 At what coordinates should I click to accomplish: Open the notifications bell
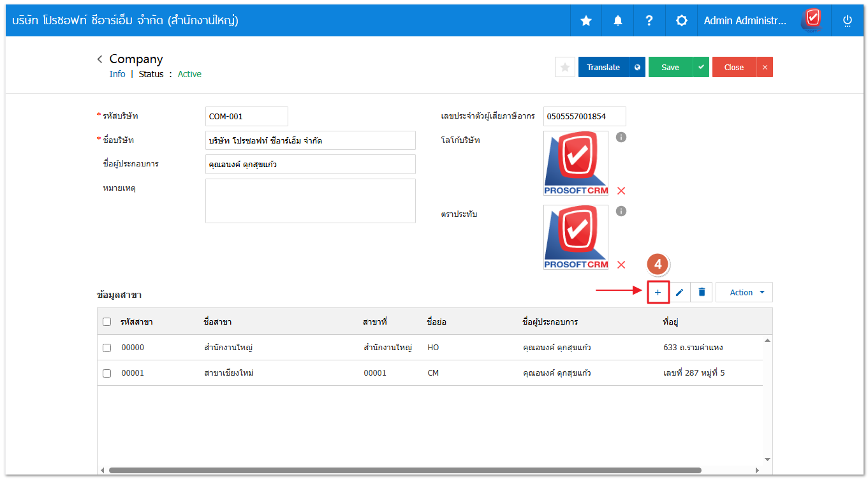pyautogui.click(x=617, y=20)
